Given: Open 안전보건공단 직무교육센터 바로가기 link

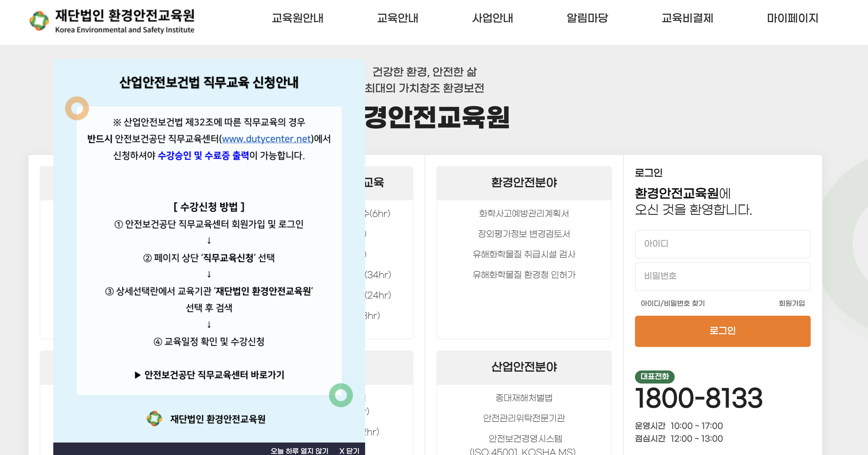Looking at the screenshot, I should click(209, 375).
